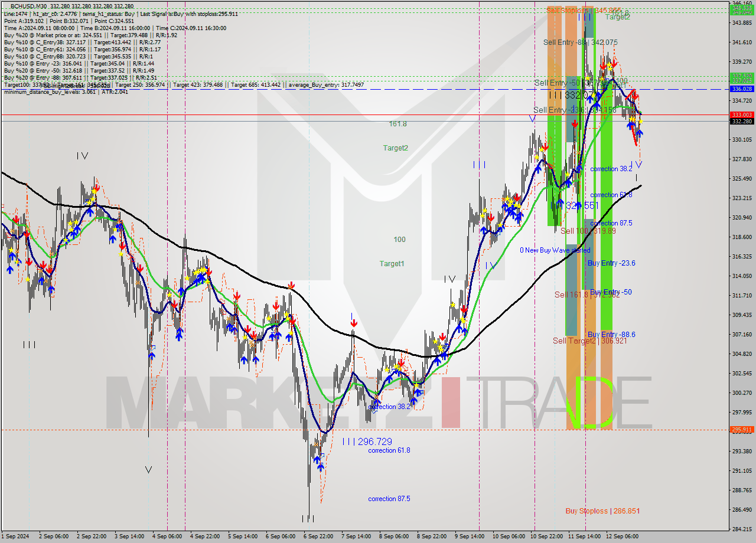
Task: Select the 'Buy %20 @ Entry -50: 312.618' line
Action: click(79, 70)
